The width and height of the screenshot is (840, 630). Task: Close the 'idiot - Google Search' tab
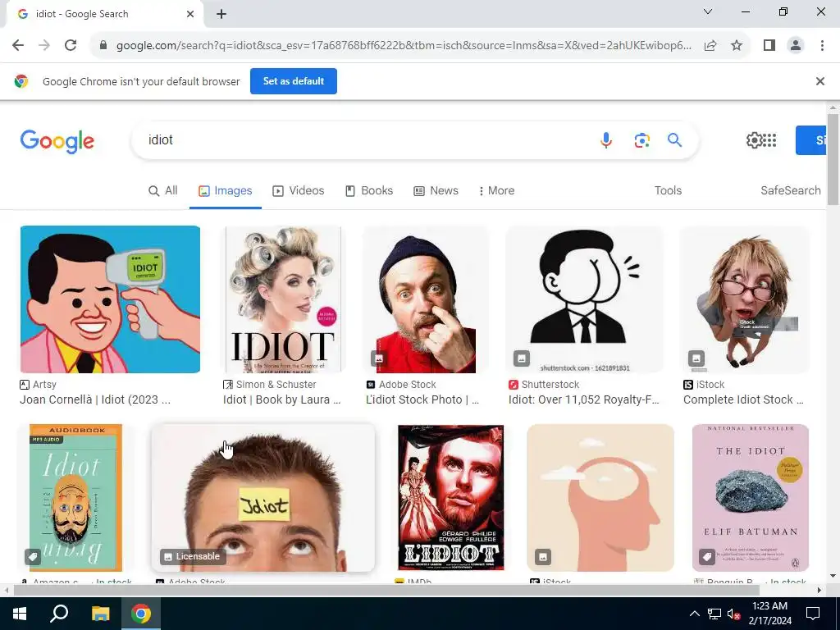(190, 15)
